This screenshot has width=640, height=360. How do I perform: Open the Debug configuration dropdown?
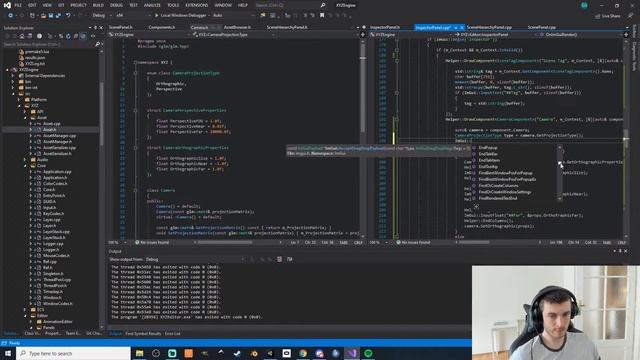(101, 16)
